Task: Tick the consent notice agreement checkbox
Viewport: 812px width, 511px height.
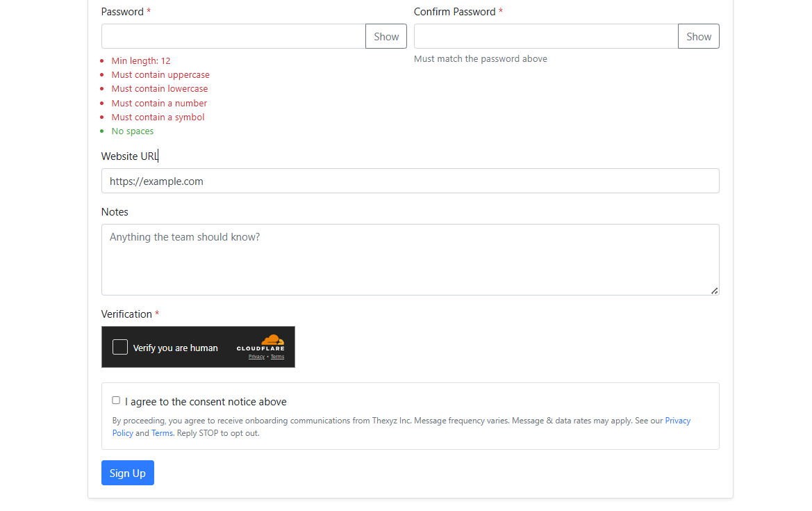Action: pos(116,400)
